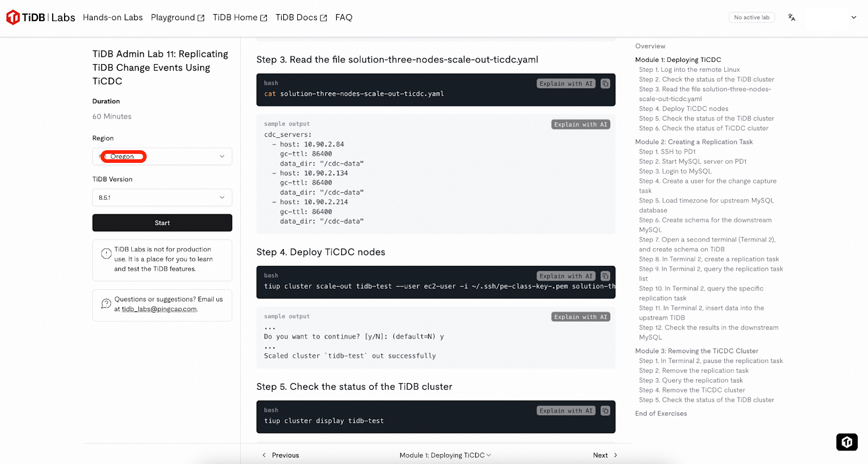The image size is (868, 464).
Task: Copy the tiup cluster scale-out command
Action: (x=605, y=276)
